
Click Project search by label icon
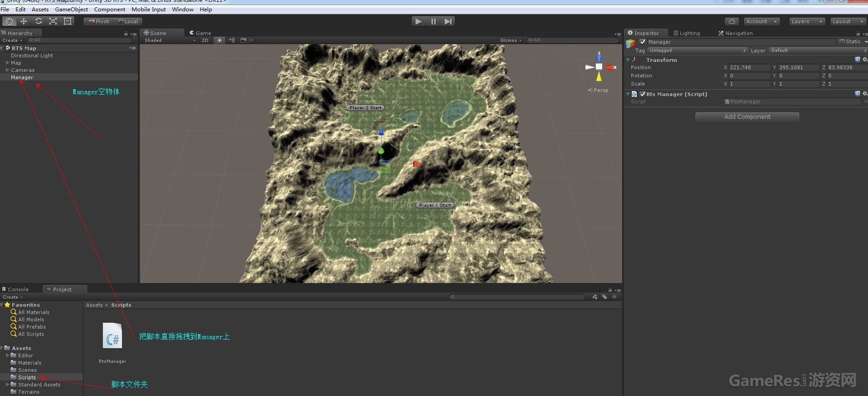[604, 297]
